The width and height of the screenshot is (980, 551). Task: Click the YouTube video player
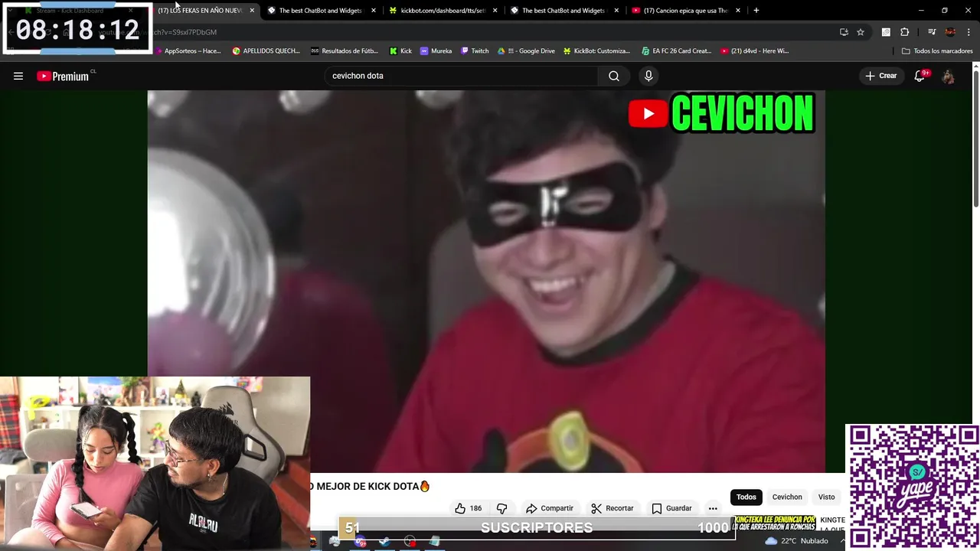[x=486, y=282]
